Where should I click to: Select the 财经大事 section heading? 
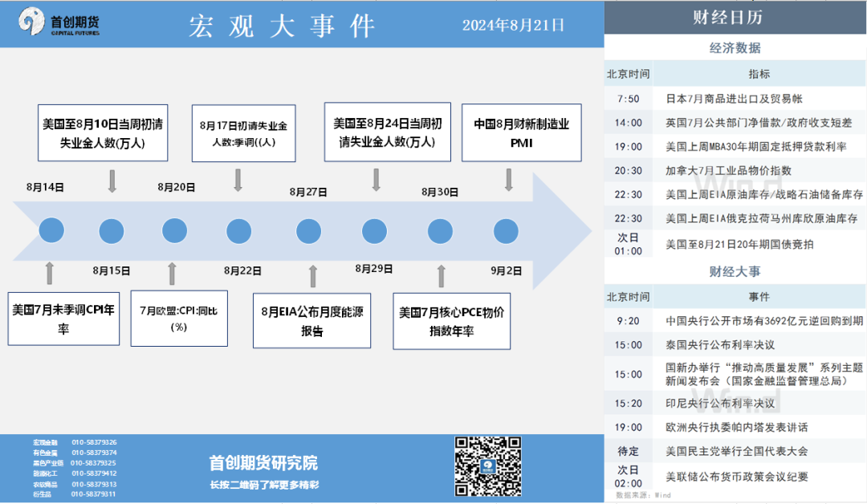pyautogui.click(x=735, y=271)
